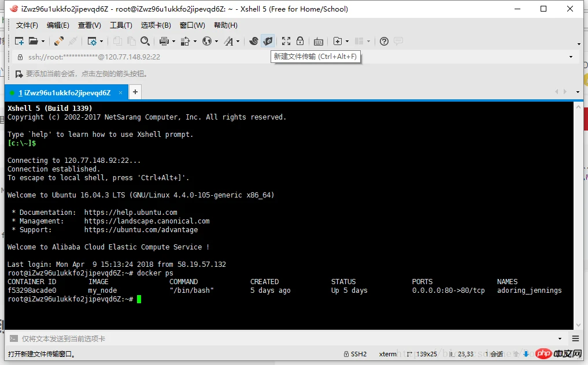Click the 139x25 terminal size indicator
588x365 pixels.
(x=422, y=354)
